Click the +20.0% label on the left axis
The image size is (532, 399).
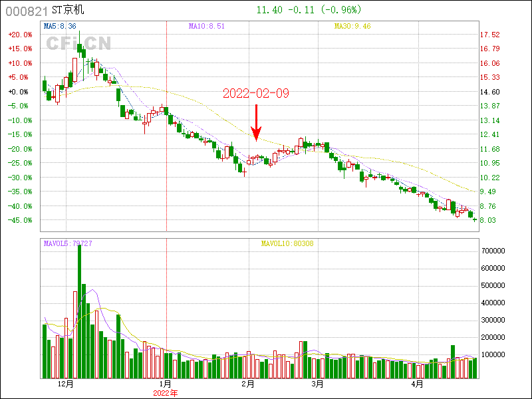tap(19, 35)
